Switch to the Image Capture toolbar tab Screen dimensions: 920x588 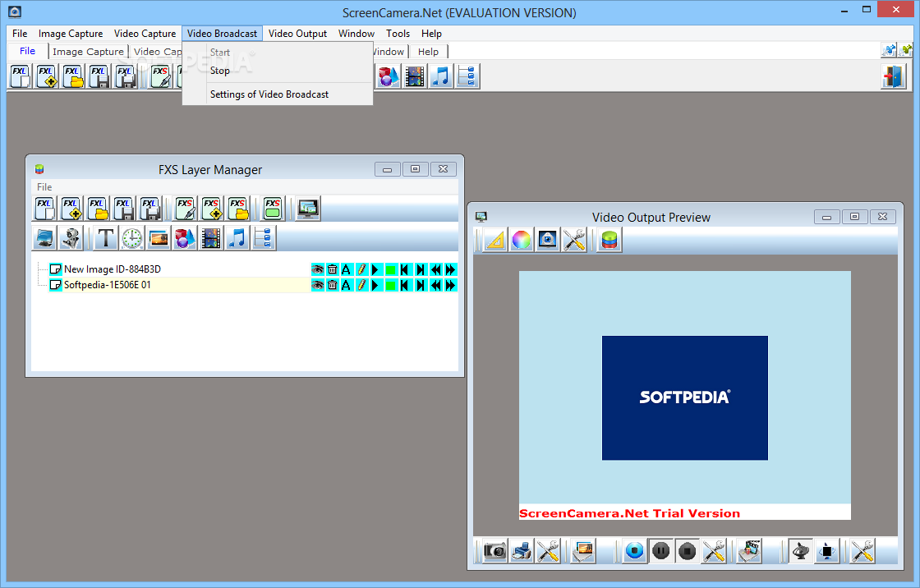[x=88, y=52]
